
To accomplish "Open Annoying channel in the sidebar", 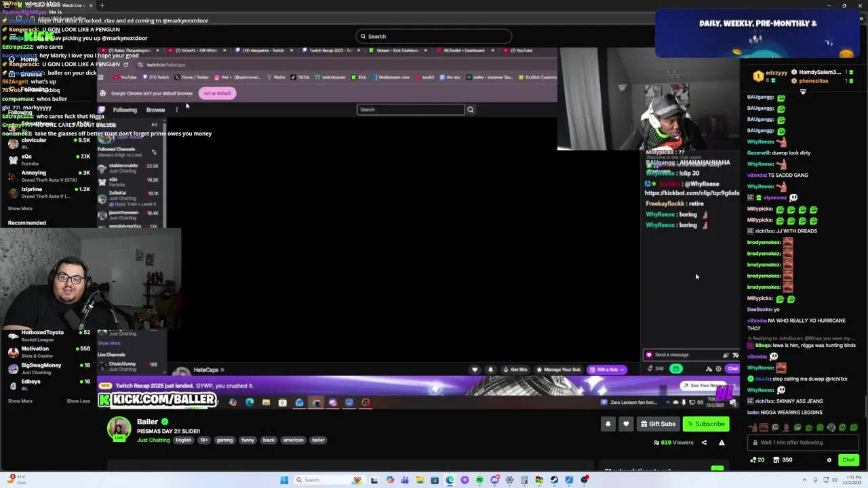I will (47, 176).
